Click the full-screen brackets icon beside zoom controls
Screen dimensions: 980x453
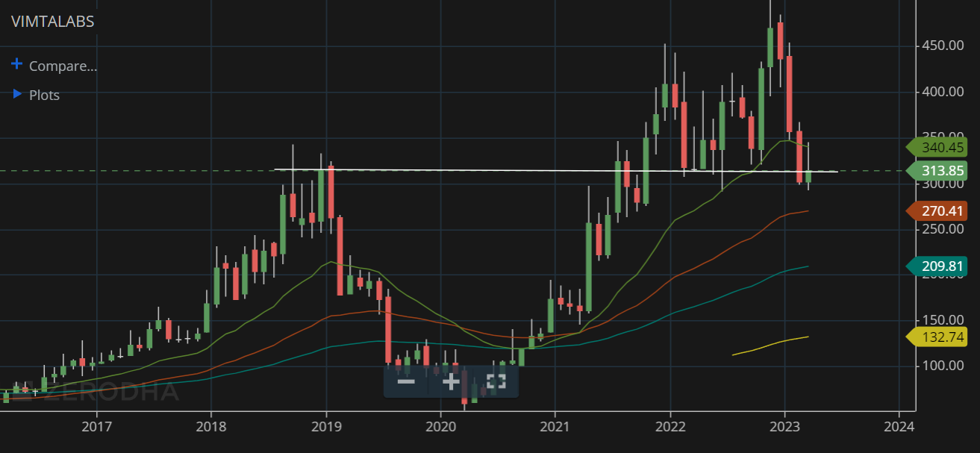496,382
